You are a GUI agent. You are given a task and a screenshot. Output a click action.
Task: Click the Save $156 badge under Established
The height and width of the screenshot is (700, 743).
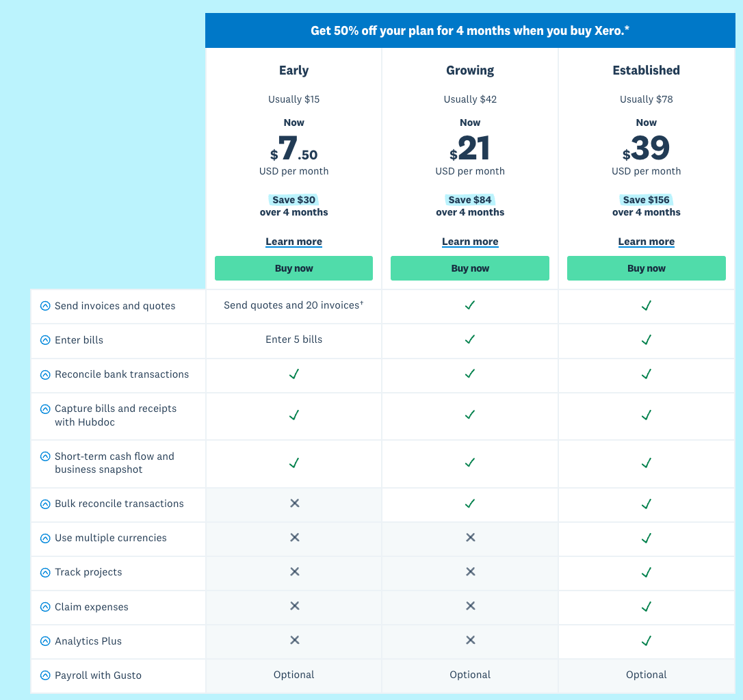coord(646,199)
